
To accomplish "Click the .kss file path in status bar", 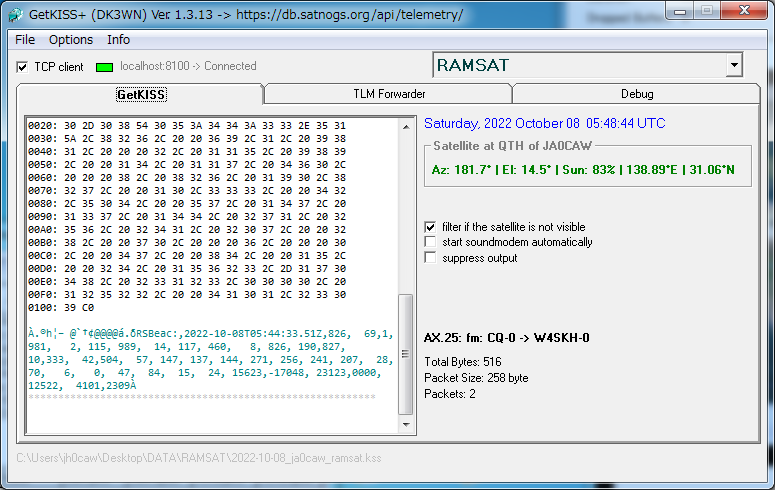I will [x=199, y=458].
